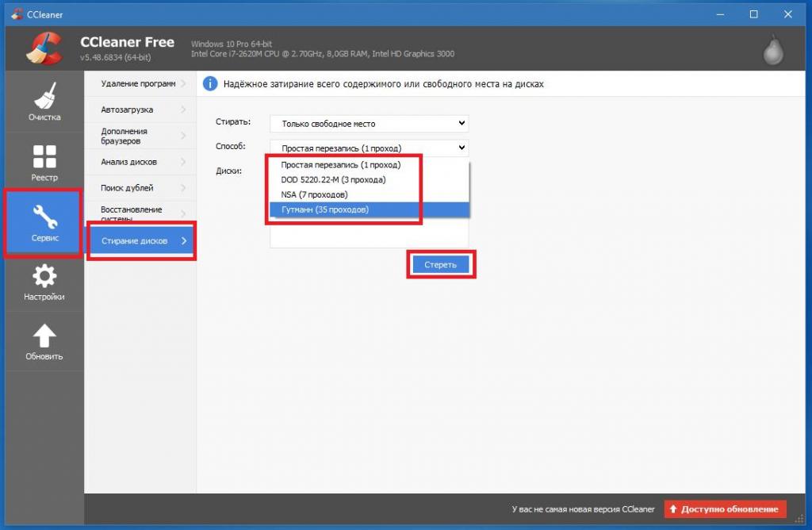Expand the Стирать dropdown
The image size is (812, 530).
coord(369,123)
